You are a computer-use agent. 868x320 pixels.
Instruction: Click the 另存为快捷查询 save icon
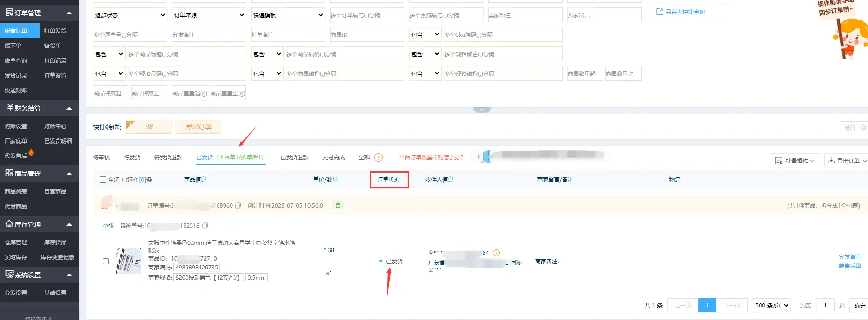click(x=659, y=12)
